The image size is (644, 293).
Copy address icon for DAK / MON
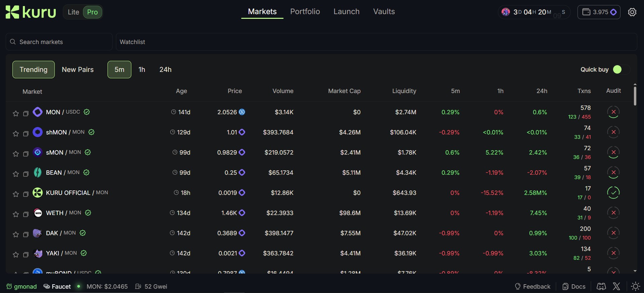[x=26, y=235]
